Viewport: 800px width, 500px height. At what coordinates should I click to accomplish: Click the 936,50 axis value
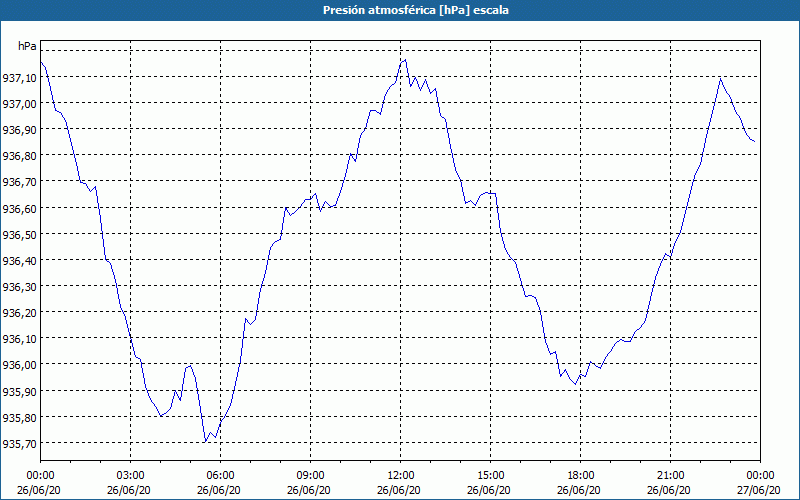point(19,234)
